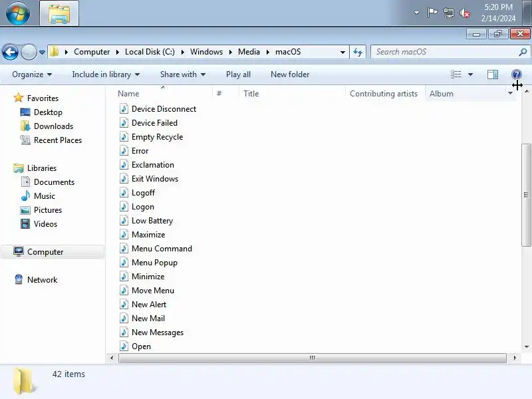
Task: Select the Exclamation sound file icon
Action: coord(124,164)
